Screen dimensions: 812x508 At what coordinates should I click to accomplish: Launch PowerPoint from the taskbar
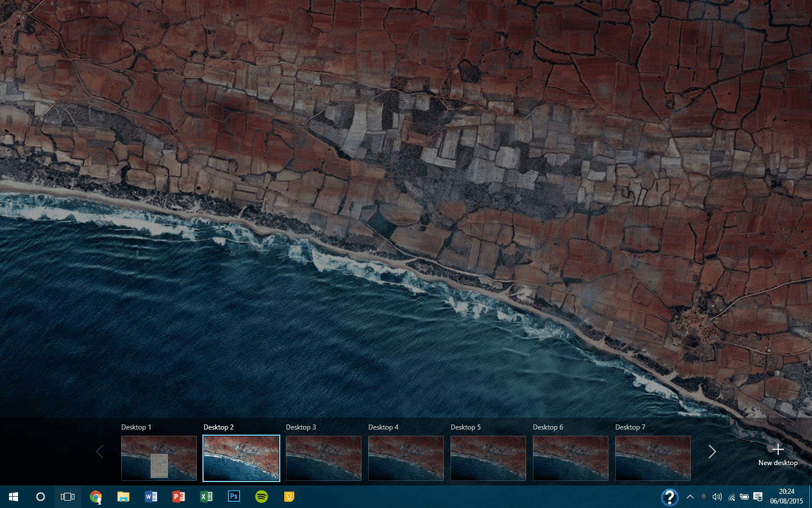(x=178, y=497)
